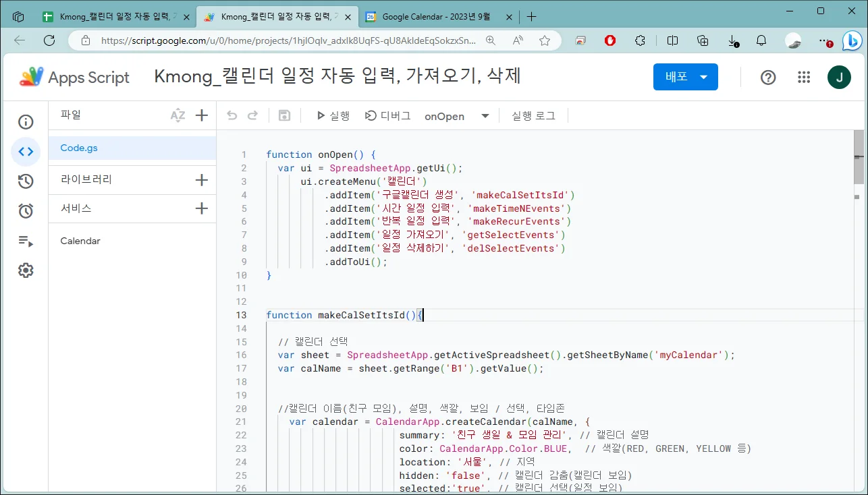Zoom page using address bar magnifier icon
Viewport: 868px width, 495px height.
click(x=491, y=40)
